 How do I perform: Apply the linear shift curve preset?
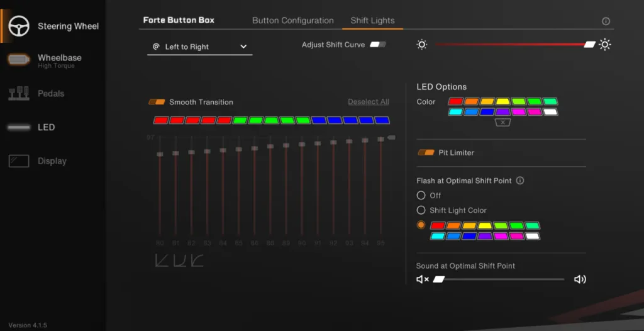pos(162,261)
